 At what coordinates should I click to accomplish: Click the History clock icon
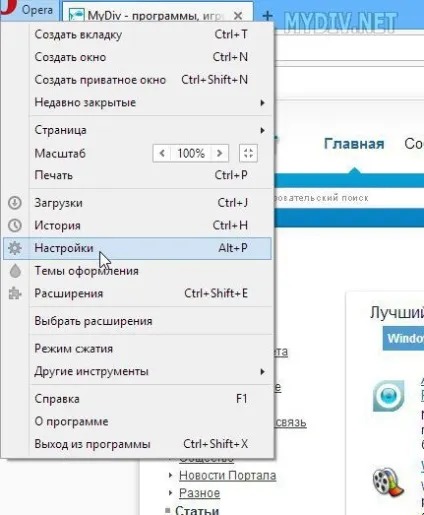15,225
